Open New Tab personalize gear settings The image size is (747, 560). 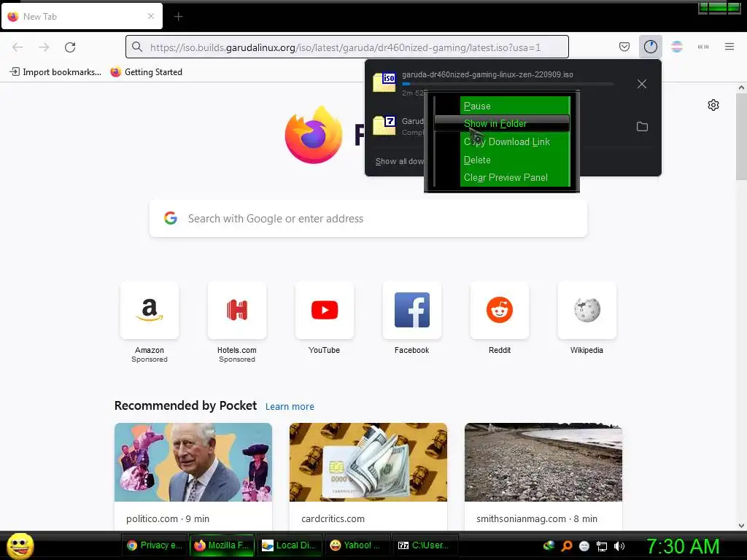(713, 105)
